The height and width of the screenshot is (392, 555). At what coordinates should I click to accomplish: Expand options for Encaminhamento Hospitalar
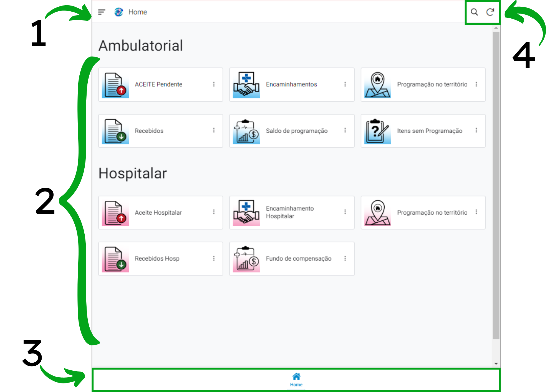(345, 212)
